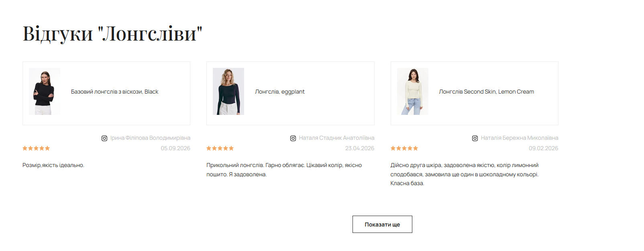Open Lemon Cream Second Skin product photo

click(413, 92)
